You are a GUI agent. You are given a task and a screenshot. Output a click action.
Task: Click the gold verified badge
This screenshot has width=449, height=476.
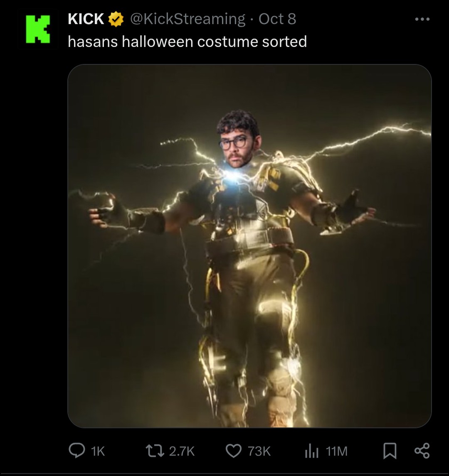pos(116,19)
